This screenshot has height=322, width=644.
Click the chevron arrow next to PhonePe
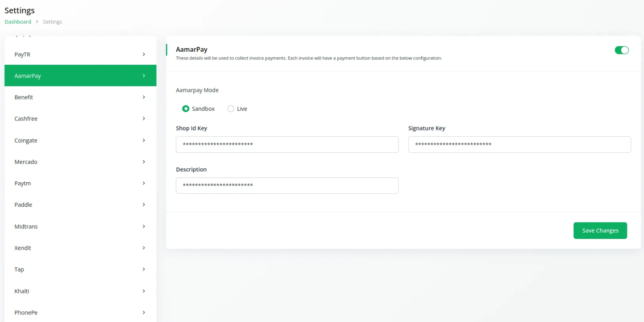pos(144,312)
